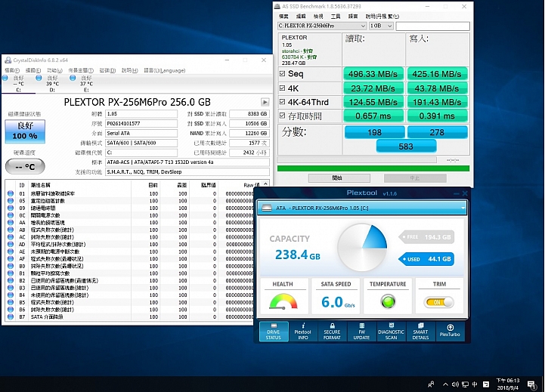Click the Seq read result 496.33 MB/s

373,74
